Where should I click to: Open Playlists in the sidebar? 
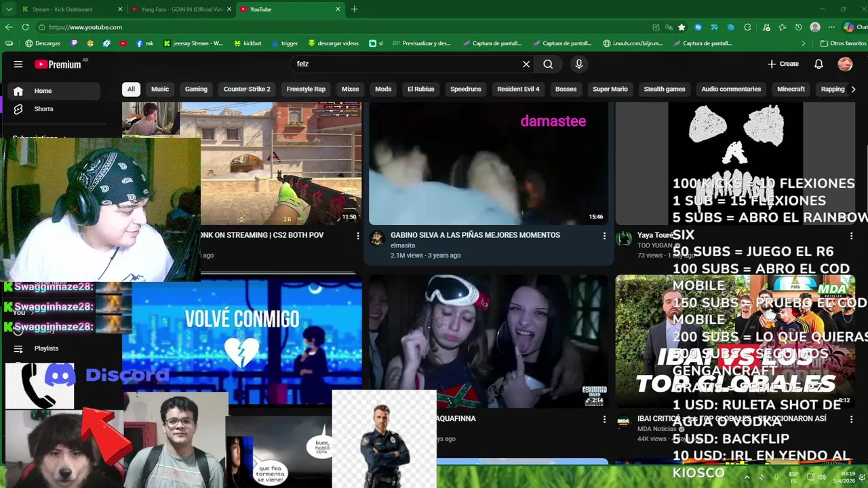pyautogui.click(x=46, y=348)
